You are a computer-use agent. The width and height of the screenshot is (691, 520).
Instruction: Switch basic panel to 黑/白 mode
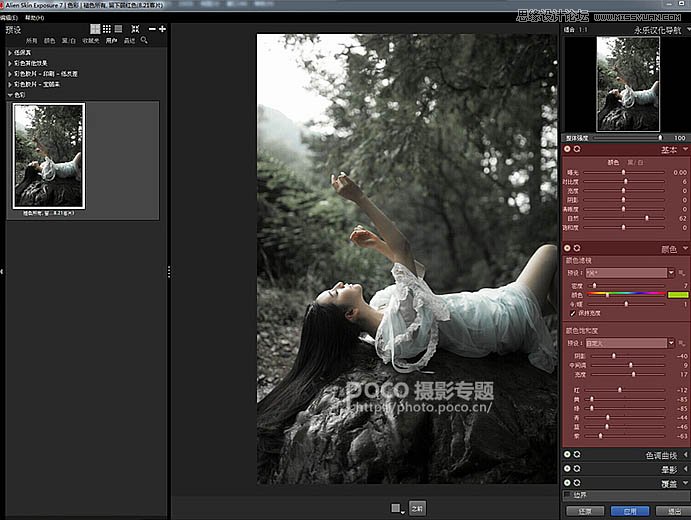point(635,163)
